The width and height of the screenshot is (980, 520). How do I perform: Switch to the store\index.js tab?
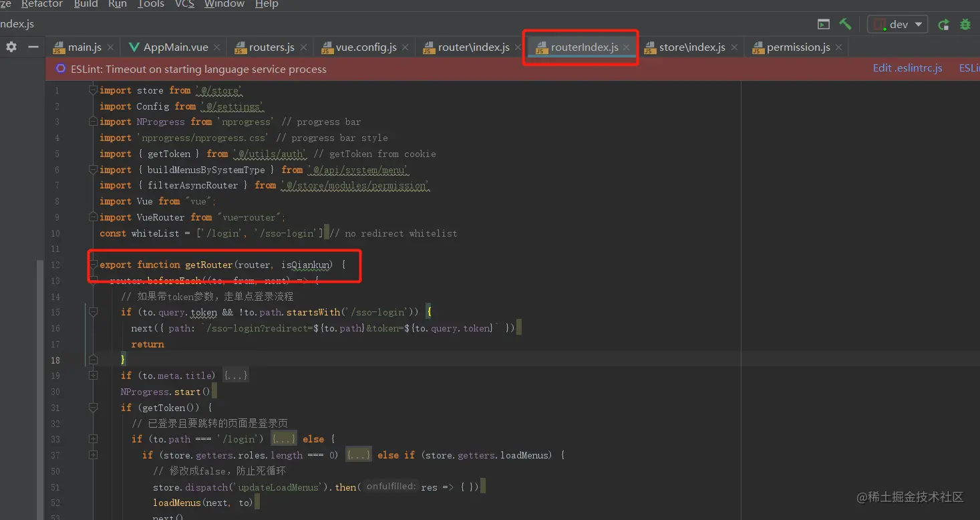click(691, 47)
